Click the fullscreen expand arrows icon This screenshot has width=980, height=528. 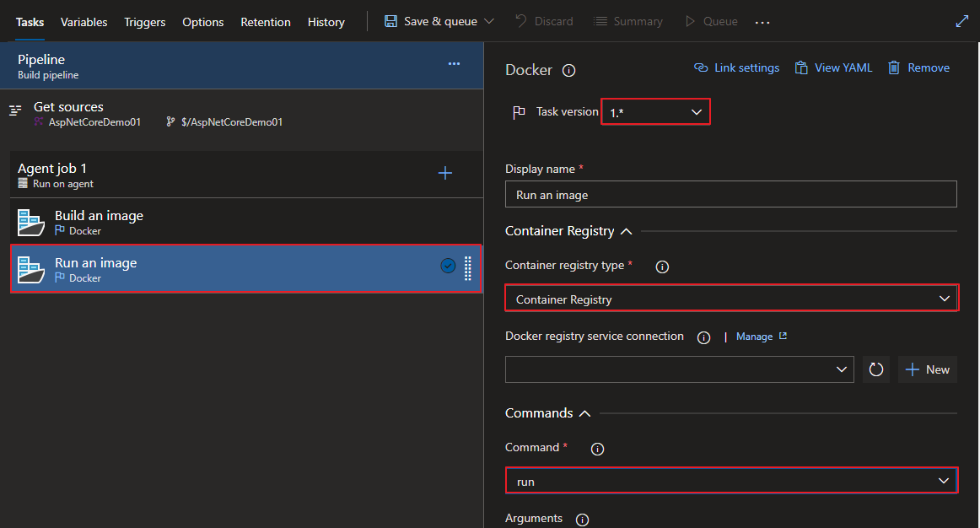tap(961, 22)
